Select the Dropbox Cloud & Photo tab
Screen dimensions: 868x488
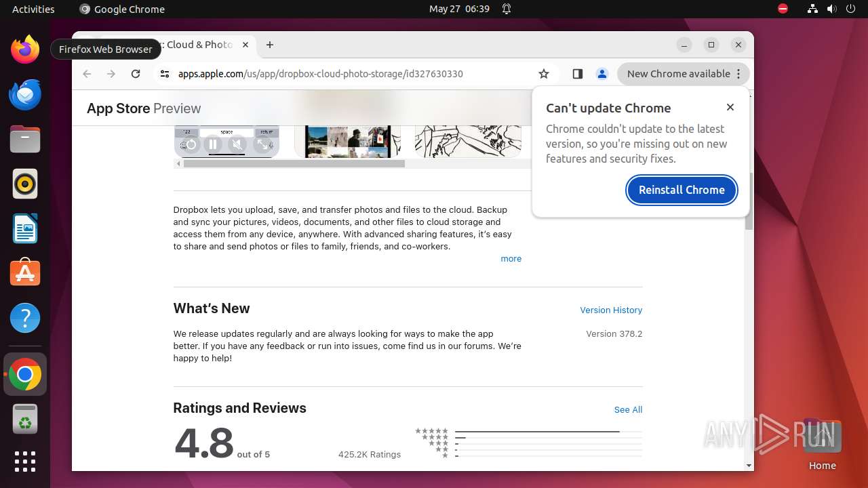[197, 45]
